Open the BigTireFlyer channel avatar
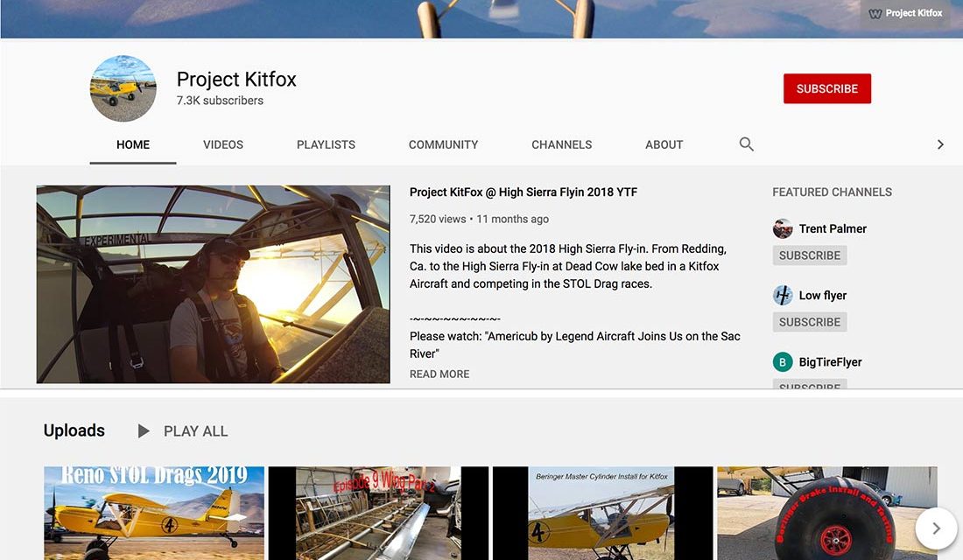The height and width of the screenshot is (560, 963). (x=783, y=361)
